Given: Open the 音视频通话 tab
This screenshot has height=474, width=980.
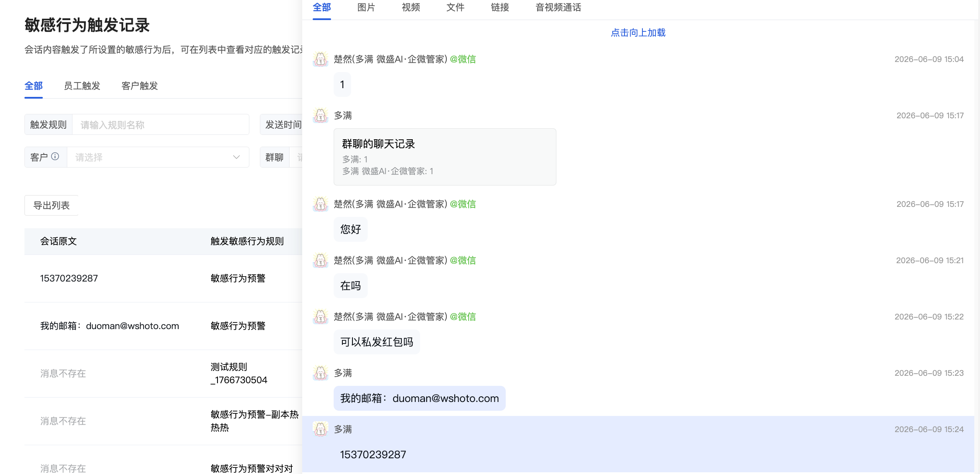Looking at the screenshot, I should pyautogui.click(x=558, y=7).
